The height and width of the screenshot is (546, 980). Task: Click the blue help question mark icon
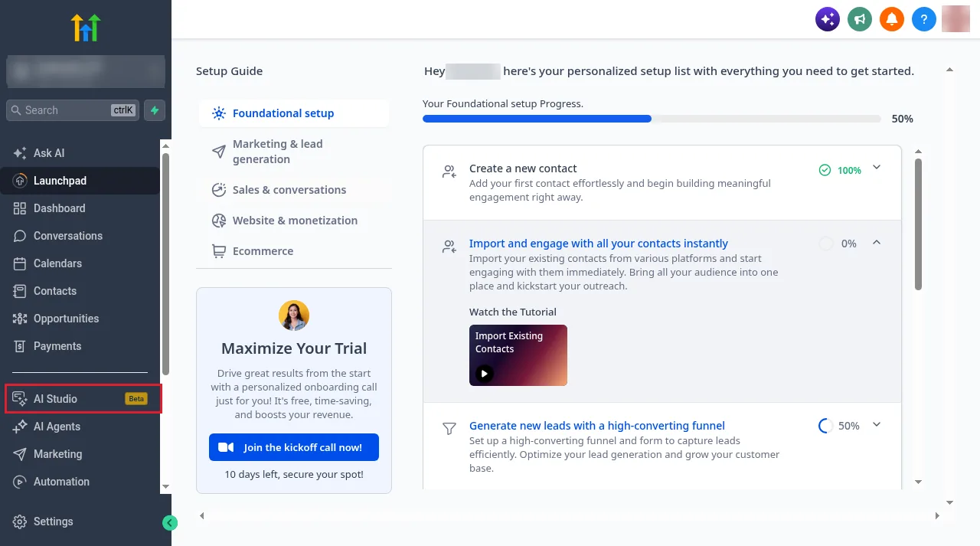click(924, 19)
